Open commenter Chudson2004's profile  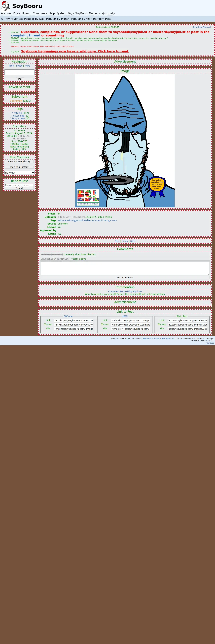click(x=55, y=259)
